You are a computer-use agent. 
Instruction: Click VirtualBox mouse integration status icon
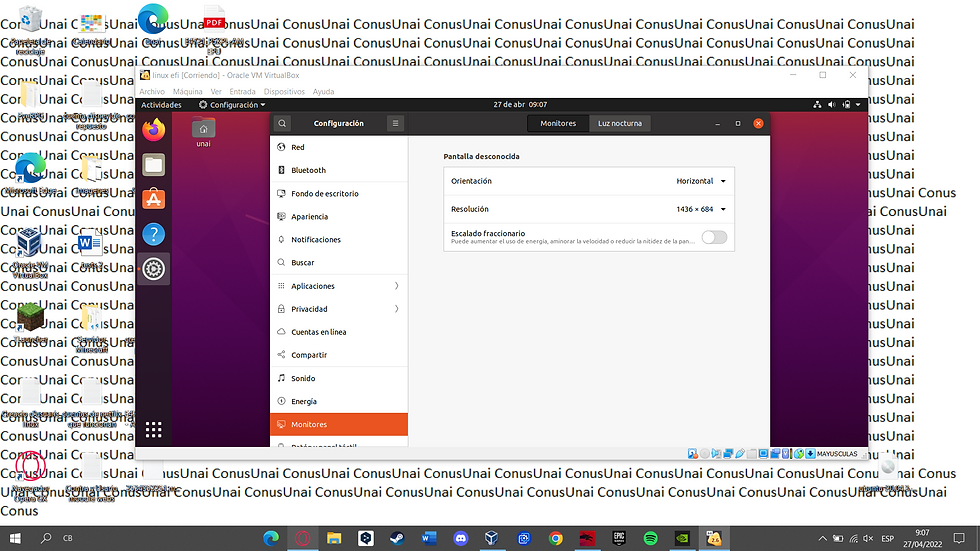tap(799, 454)
